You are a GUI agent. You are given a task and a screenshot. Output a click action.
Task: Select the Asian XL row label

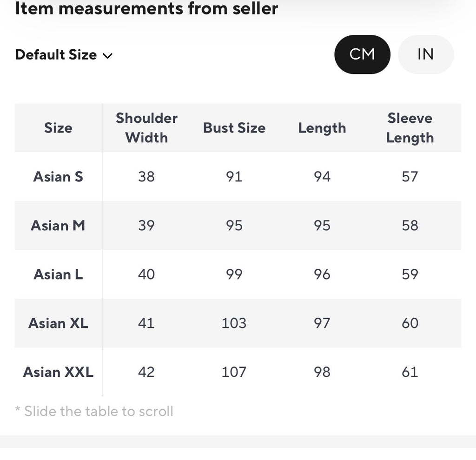58,323
